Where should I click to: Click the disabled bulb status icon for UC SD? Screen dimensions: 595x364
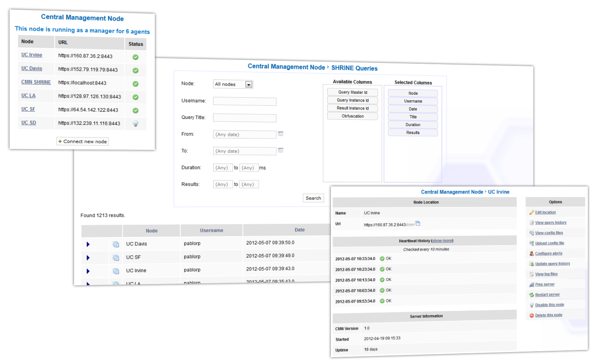[136, 124]
